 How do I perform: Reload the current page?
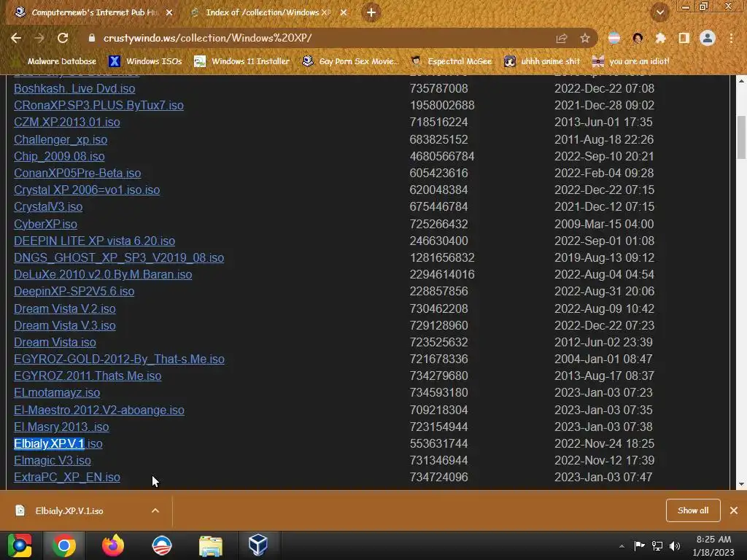63,38
